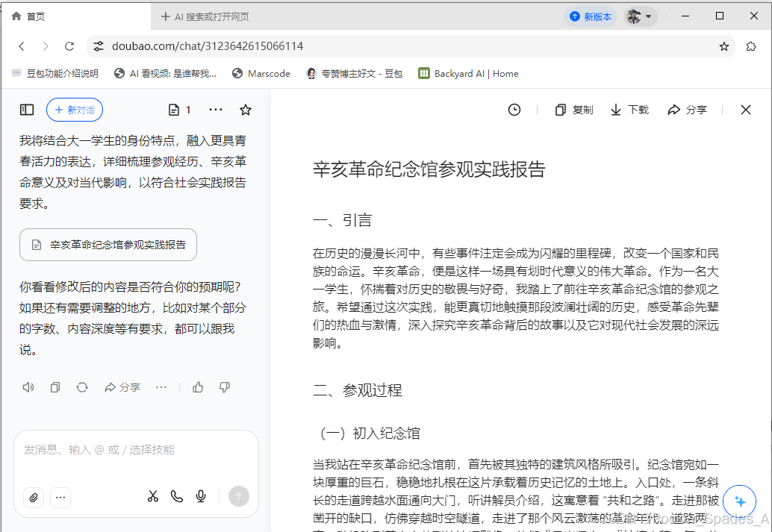
Task: Open the chat header three-dot menu
Action: 216,110
